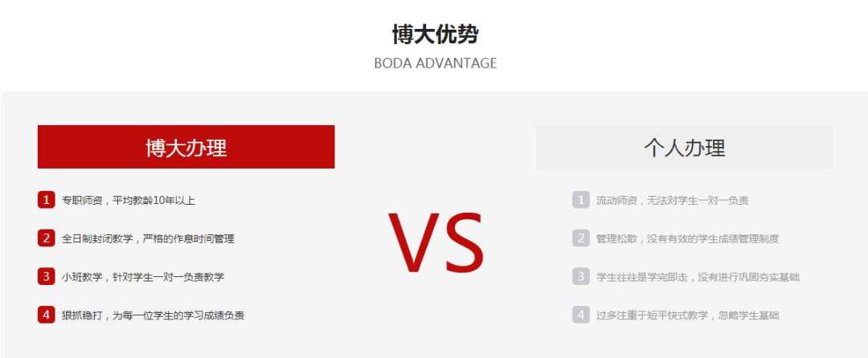Click the red number 4 badge
Screen dimensions: 868x358
point(47,315)
